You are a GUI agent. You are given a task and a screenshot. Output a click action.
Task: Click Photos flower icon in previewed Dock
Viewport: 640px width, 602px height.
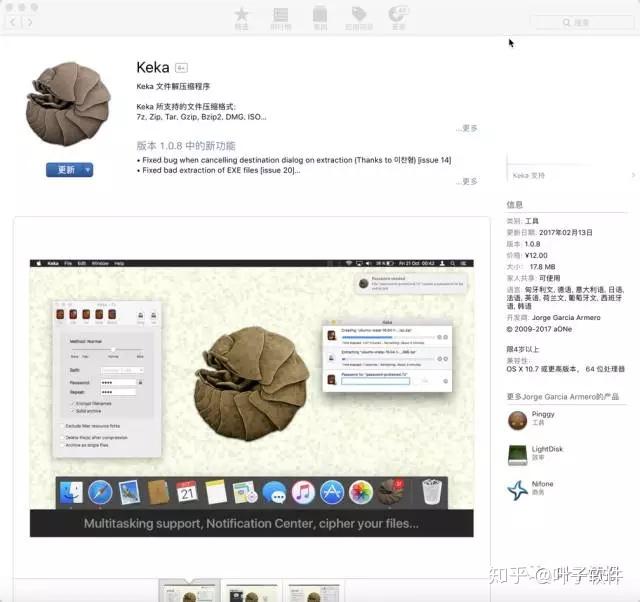pyautogui.click(x=361, y=492)
